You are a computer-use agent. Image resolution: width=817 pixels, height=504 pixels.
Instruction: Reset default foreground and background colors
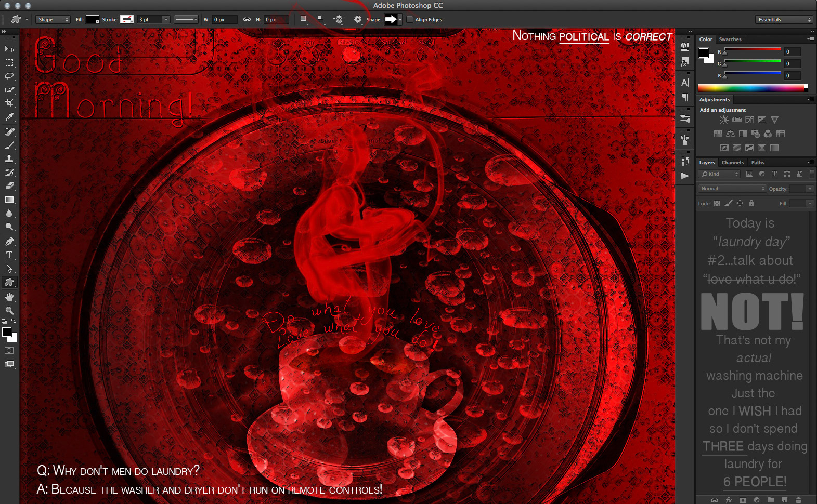coord(4,322)
